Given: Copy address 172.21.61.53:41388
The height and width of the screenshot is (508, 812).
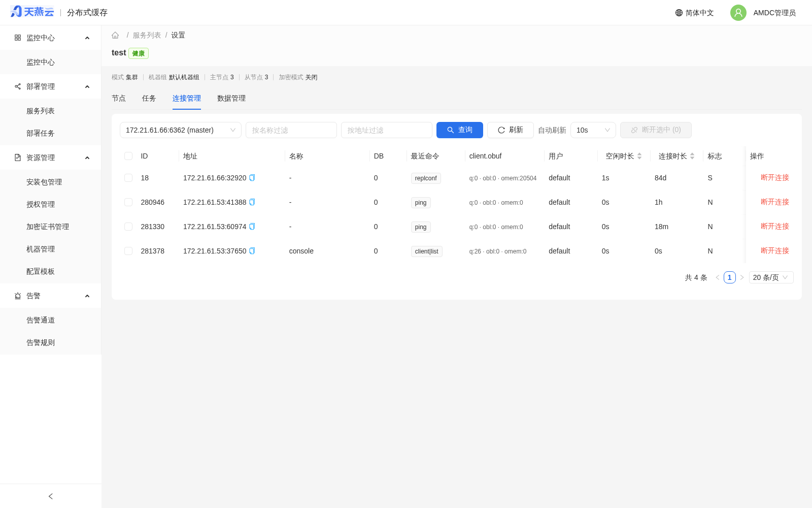Looking at the screenshot, I should 252,202.
